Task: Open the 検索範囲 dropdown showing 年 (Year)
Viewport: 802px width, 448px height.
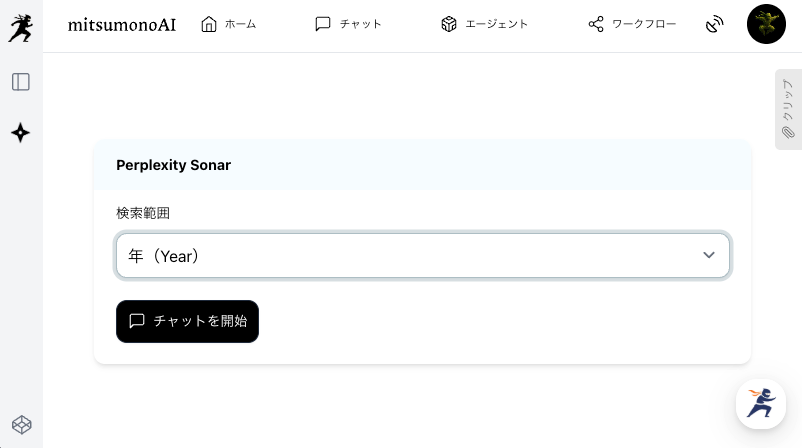Action: pos(423,255)
